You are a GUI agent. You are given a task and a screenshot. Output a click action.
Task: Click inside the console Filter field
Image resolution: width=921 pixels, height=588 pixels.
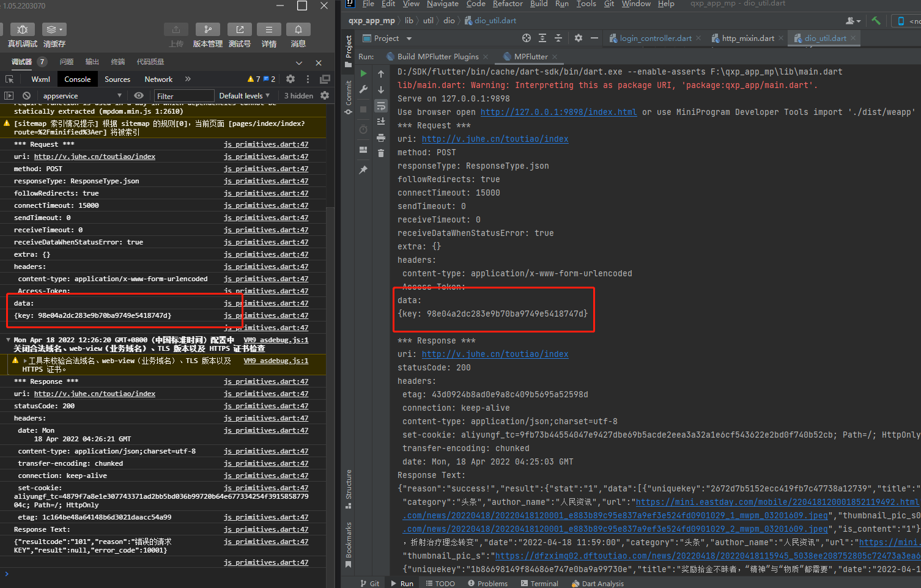[183, 95]
